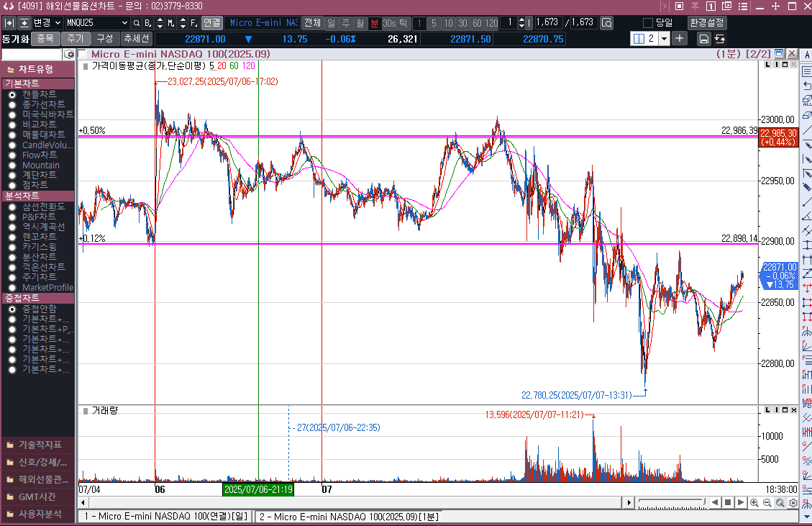Screen dimensions: 812x526
Task: Click the zoom out magnifier icon
Action: click(x=767, y=503)
